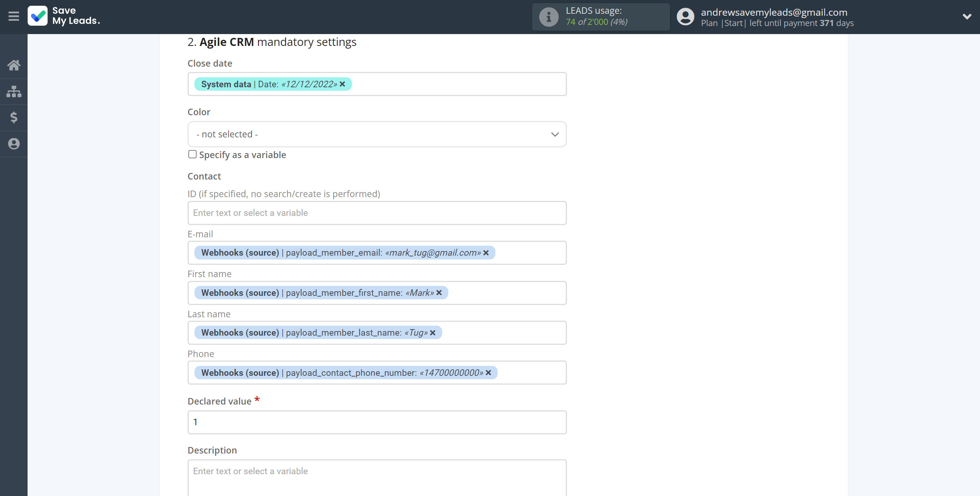980x496 pixels.
Task: Click the Plan Start payment days text
Action: point(777,23)
